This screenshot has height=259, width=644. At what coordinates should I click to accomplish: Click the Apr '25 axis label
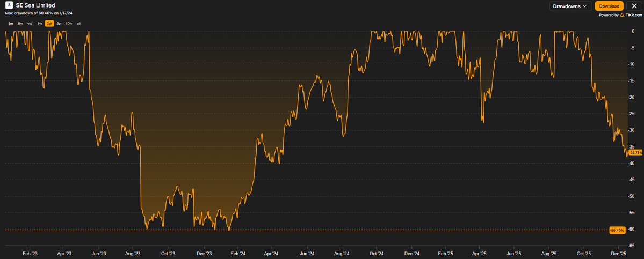pyautogui.click(x=480, y=255)
